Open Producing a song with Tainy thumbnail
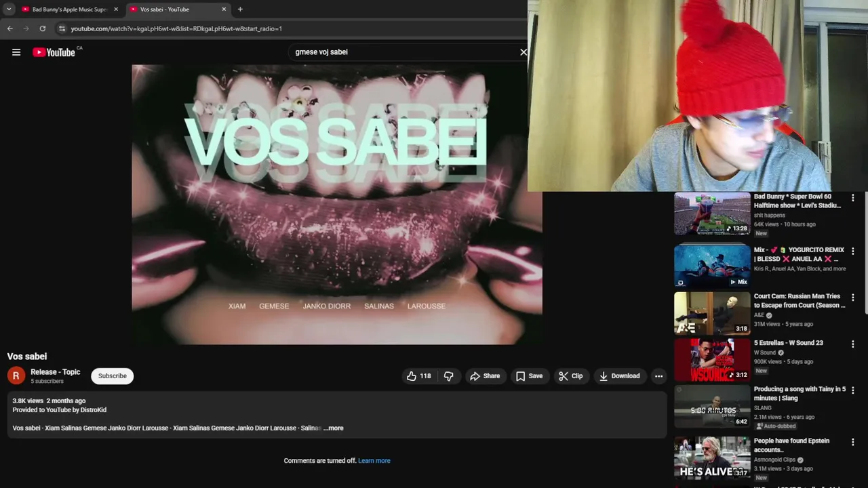 712,407
